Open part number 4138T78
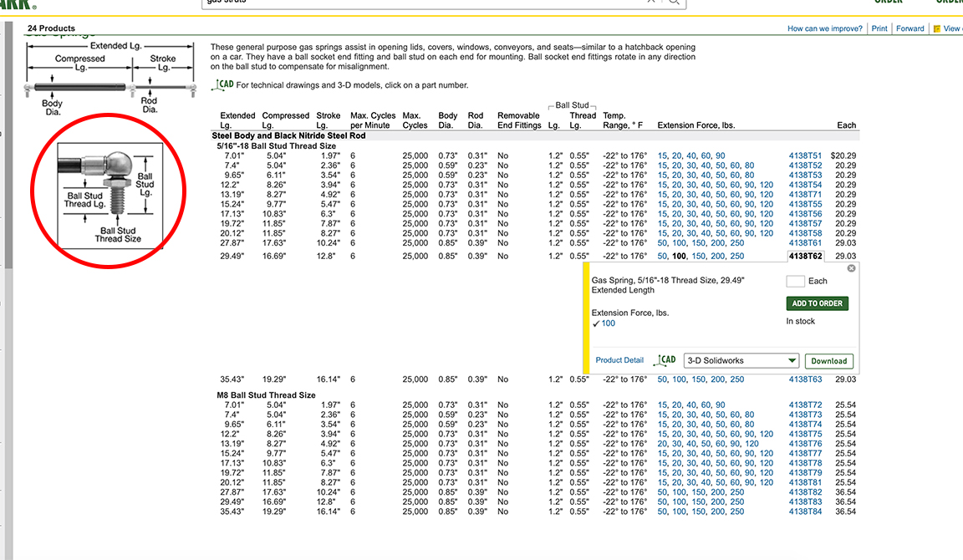963x560 pixels. pos(804,464)
